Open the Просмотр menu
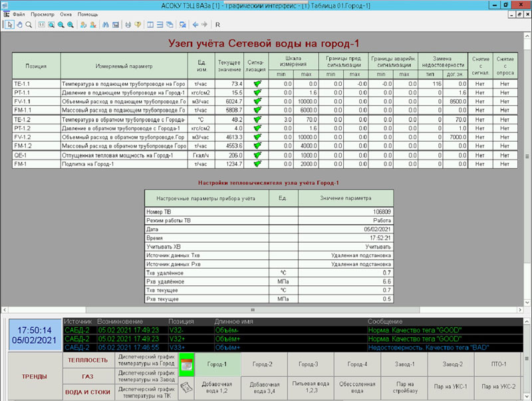Viewport: 532px width, 401px height. [43, 14]
